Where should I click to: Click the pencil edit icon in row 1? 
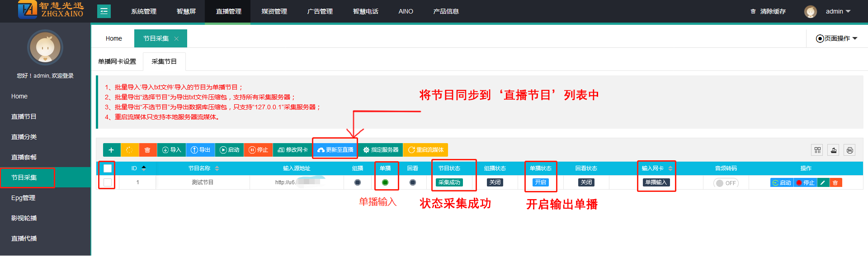pos(823,183)
